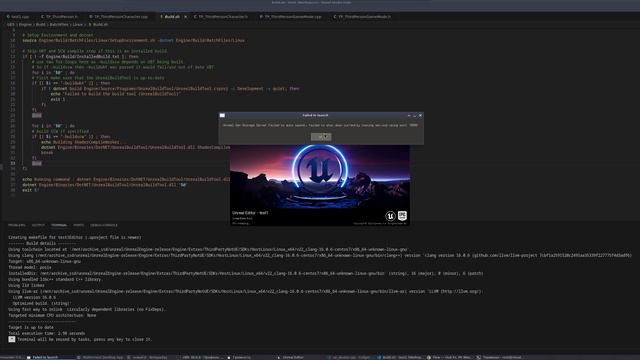The height and width of the screenshot is (360, 640).
Task: Switch to the TP_ThirdPersonCharacter.h tab
Action: click(221, 17)
